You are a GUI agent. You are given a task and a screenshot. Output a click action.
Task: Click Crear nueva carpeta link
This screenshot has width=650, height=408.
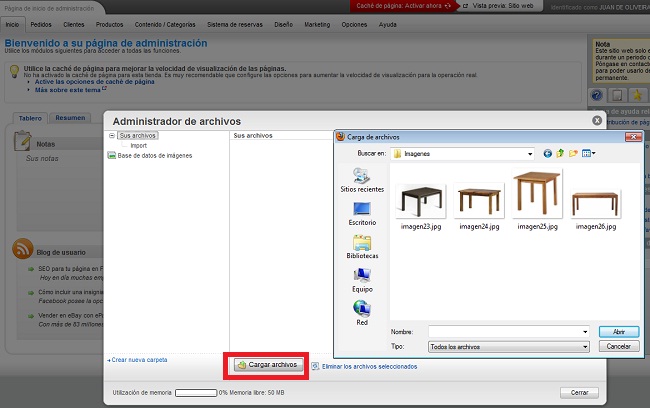click(137, 360)
